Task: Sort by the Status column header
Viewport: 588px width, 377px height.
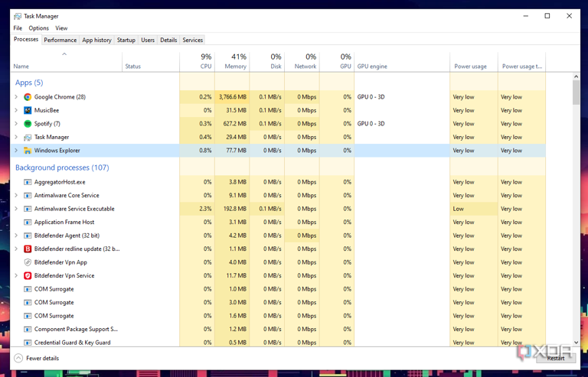Action: [151, 61]
